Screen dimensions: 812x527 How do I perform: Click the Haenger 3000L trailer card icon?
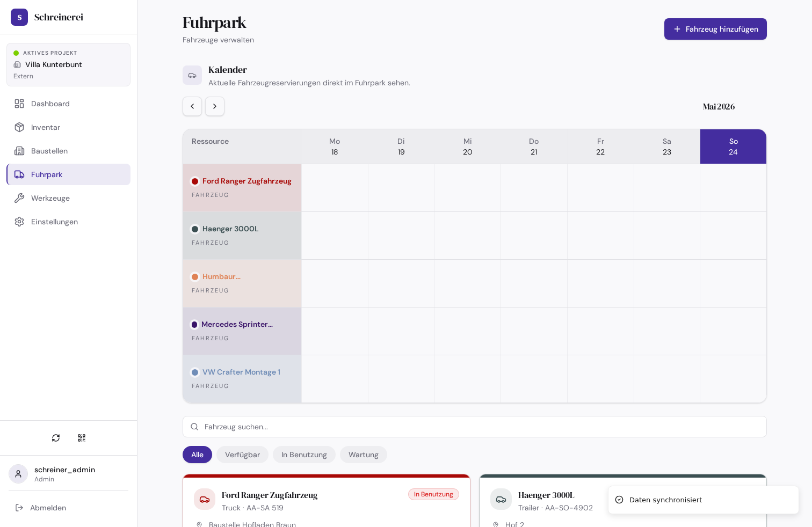(x=501, y=499)
